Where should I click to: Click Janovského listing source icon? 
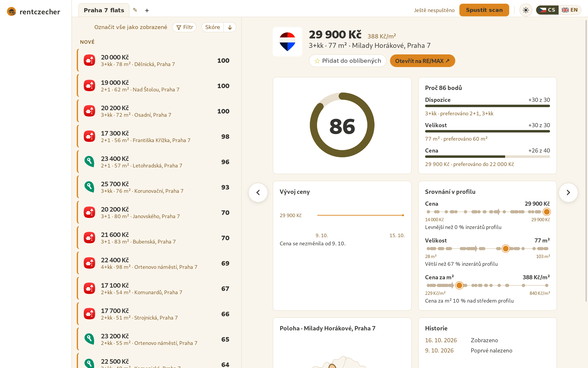coord(89,212)
